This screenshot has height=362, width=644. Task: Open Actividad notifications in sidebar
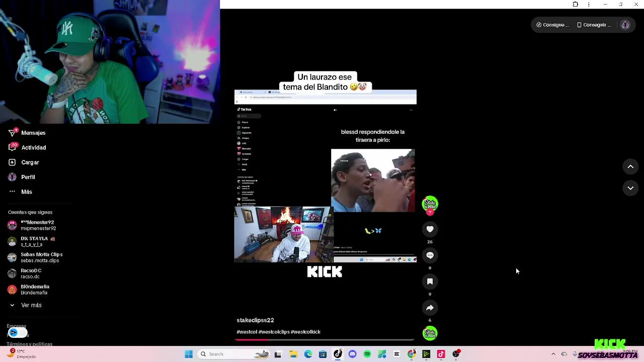28,147
